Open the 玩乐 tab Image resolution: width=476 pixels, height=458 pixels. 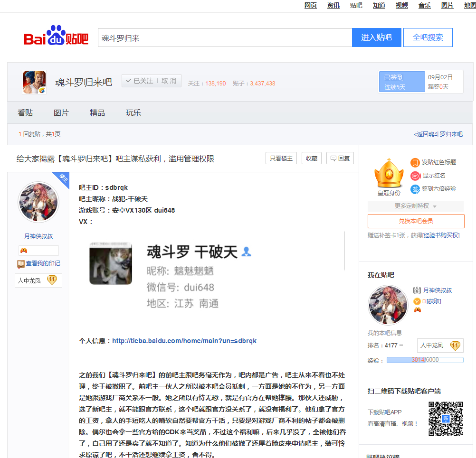[133, 113]
